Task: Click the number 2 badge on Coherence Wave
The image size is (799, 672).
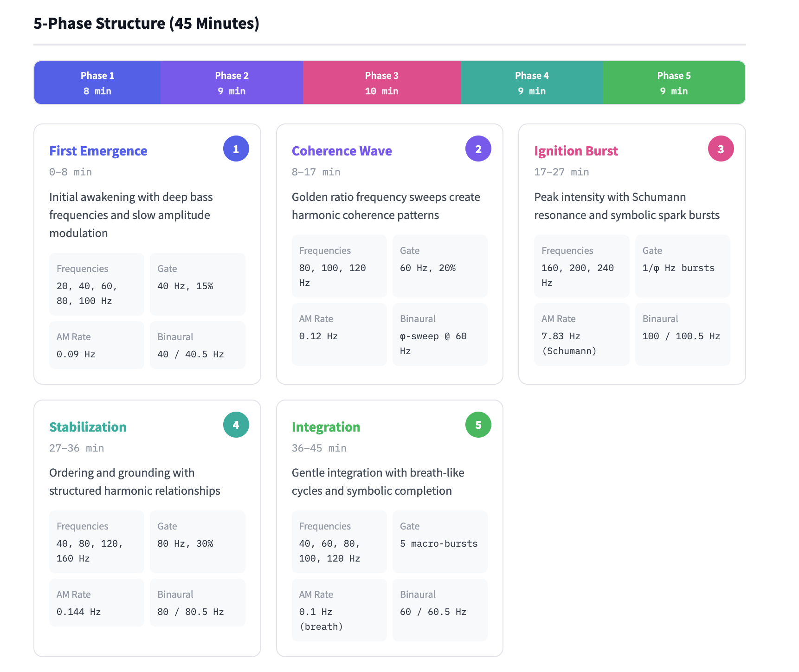Action: (478, 149)
